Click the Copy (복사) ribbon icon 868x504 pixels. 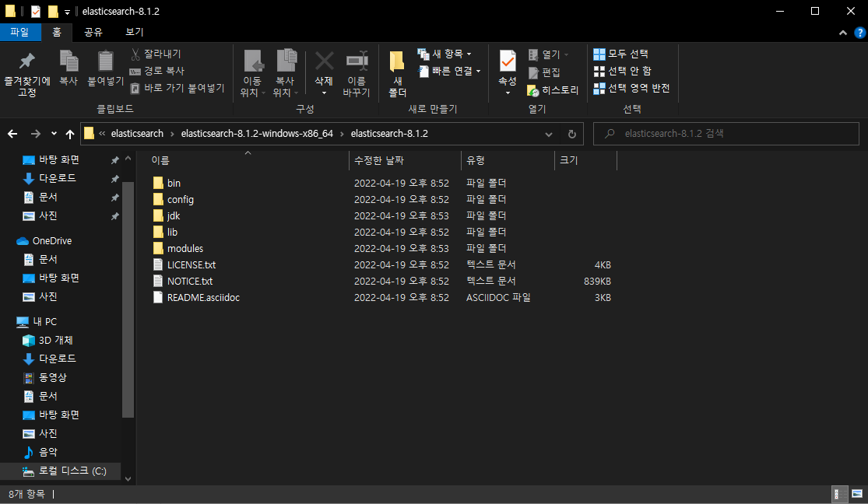click(x=69, y=61)
